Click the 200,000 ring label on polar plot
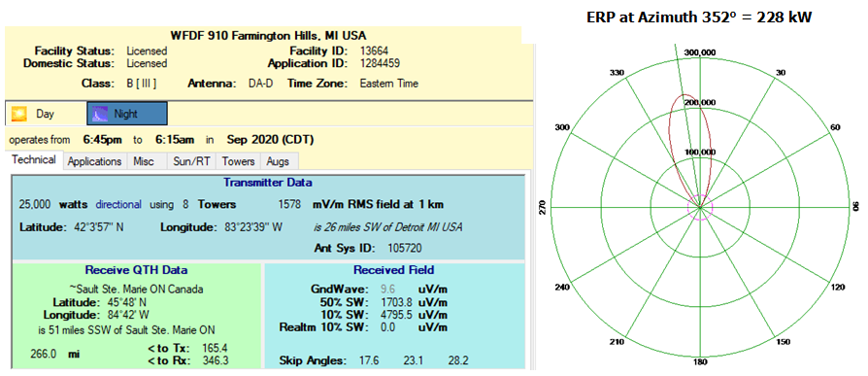This screenshot has width=868, height=376. coord(700,103)
